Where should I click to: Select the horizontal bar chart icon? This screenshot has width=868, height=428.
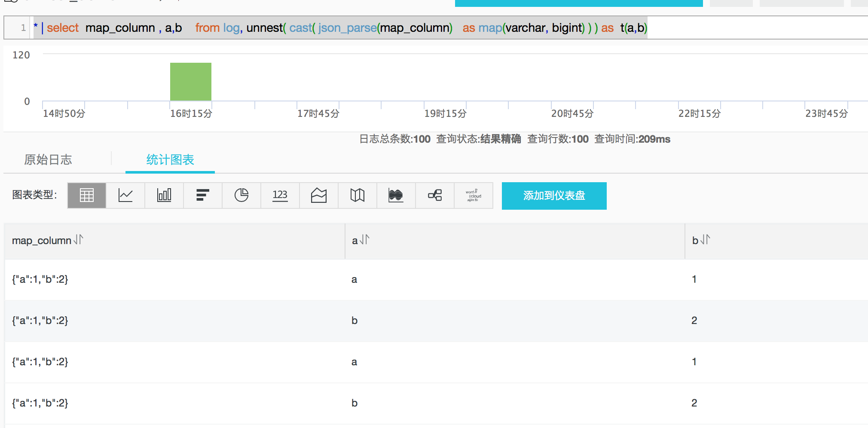point(203,196)
